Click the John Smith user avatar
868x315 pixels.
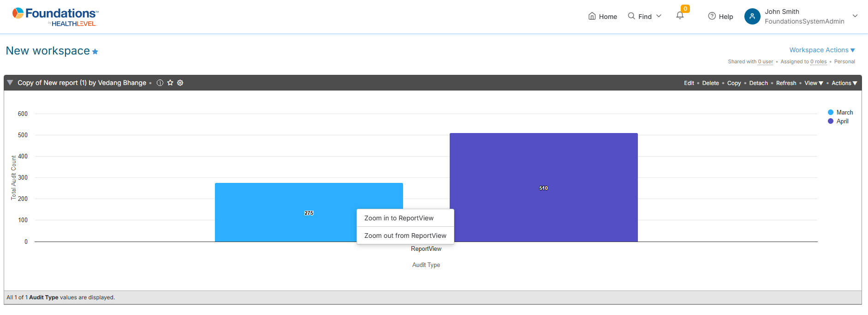click(752, 17)
